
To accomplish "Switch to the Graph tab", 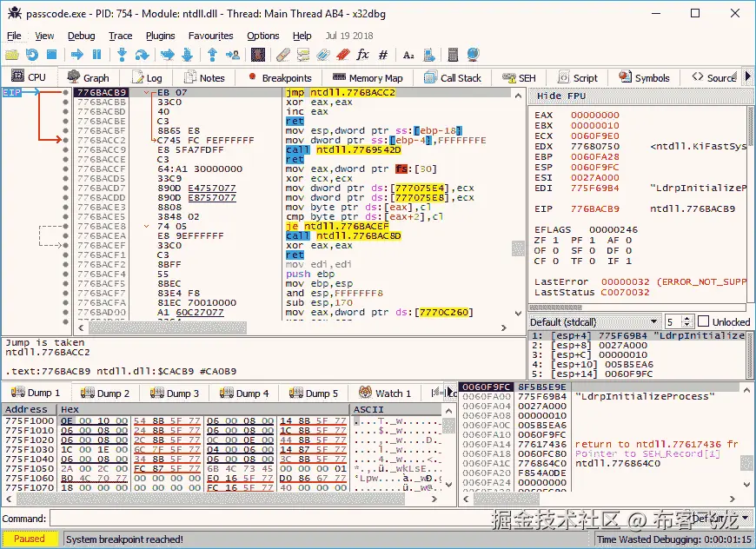I will point(89,77).
